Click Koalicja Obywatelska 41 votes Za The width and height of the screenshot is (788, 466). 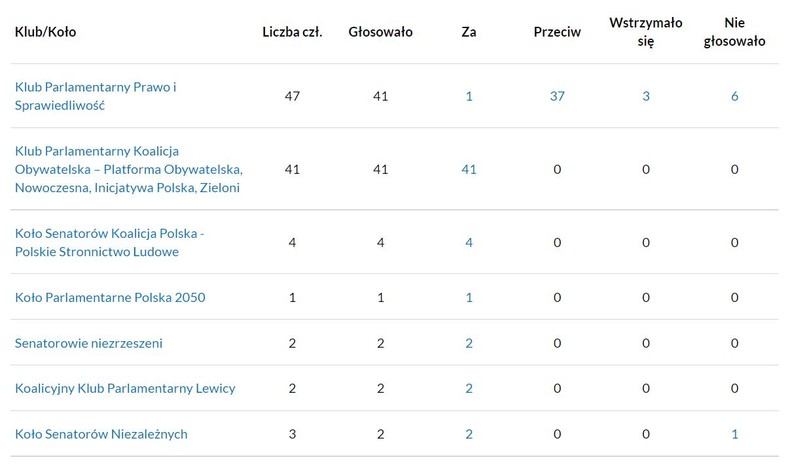[469, 169]
